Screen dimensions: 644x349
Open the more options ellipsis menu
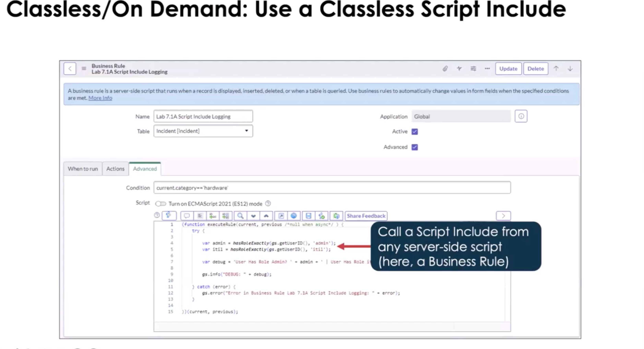coord(487,68)
